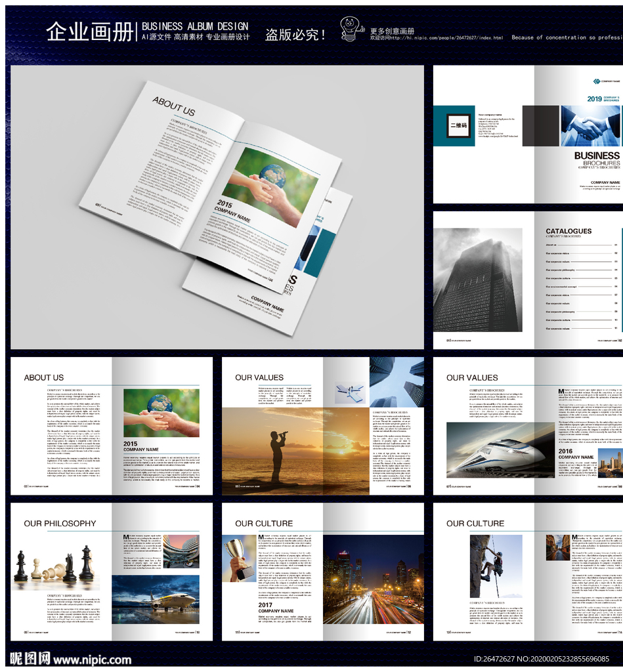Select the ID:26472627 footer text
Screen dimensions: 623x672
494,659
